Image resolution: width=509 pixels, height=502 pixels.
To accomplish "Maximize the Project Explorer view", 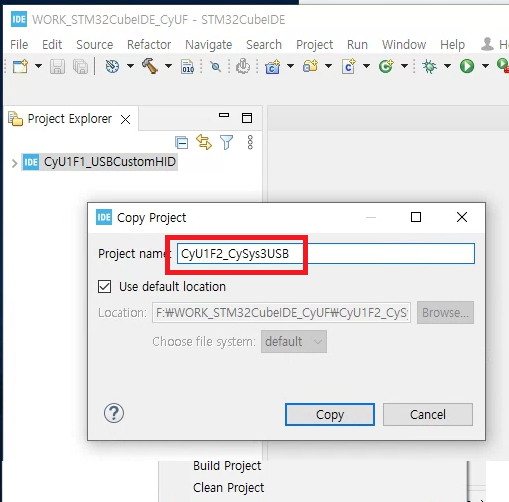I will 247,118.
